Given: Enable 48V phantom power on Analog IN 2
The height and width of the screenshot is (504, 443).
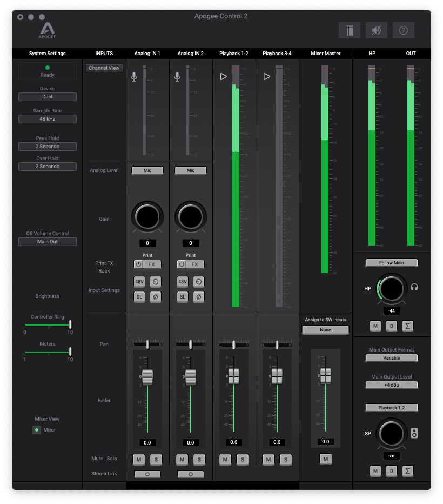Looking at the screenshot, I should (183, 282).
